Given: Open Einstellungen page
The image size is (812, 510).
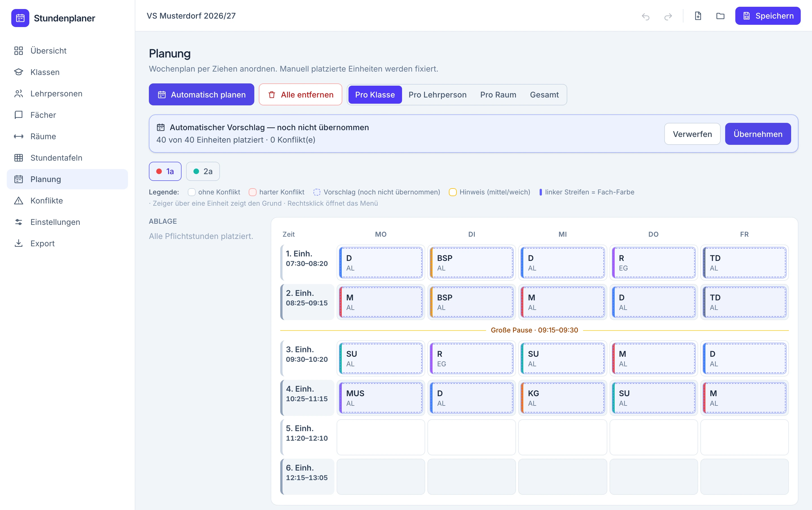Looking at the screenshot, I should [67, 222].
